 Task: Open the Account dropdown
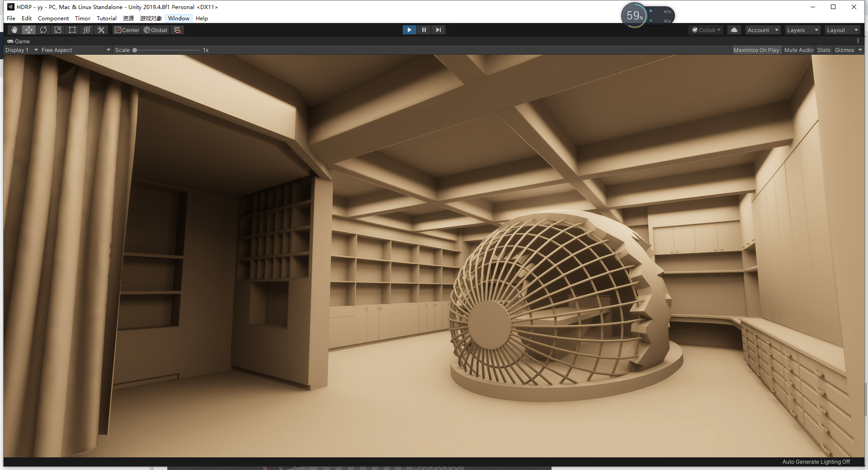pyautogui.click(x=763, y=30)
